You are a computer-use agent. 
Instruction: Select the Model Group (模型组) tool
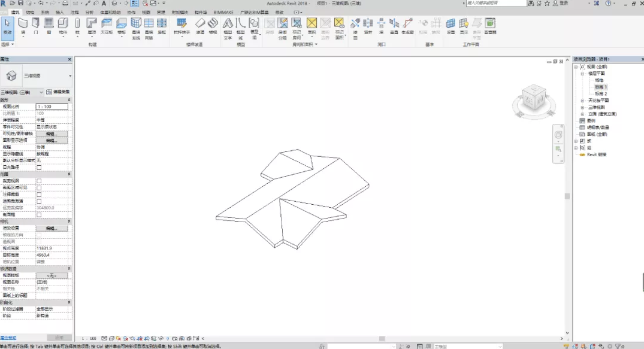coord(254,29)
